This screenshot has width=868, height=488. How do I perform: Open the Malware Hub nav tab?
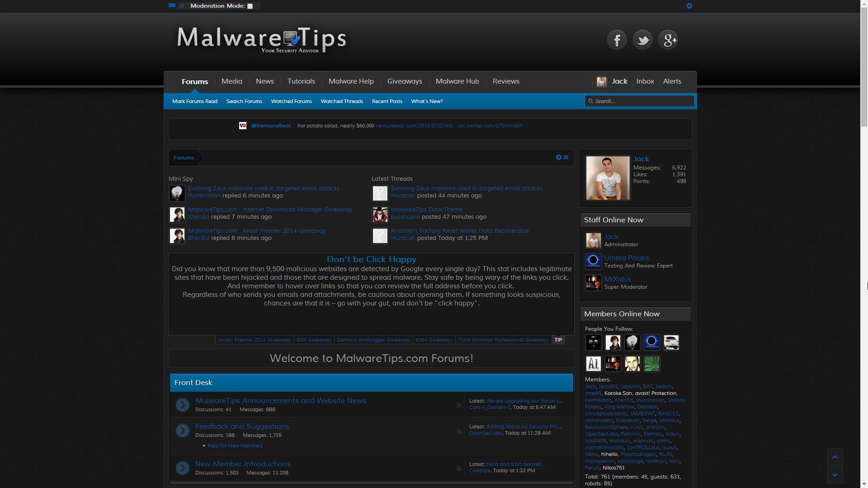pyautogui.click(x=457, y=81)
